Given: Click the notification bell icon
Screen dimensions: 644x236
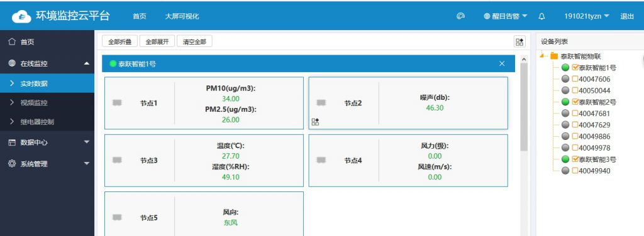Looking at the screenshot, I should tap(541, 16).
